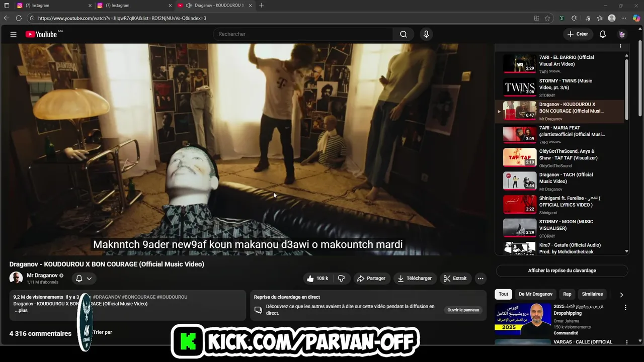
Task: Select TAF TAF Visualizer playlist item
Action: pos(560,158)
